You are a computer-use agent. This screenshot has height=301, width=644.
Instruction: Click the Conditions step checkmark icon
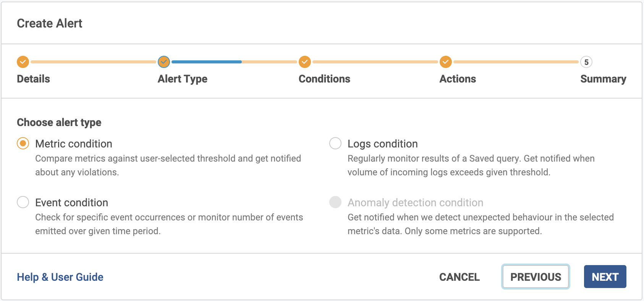pos(304,61)
